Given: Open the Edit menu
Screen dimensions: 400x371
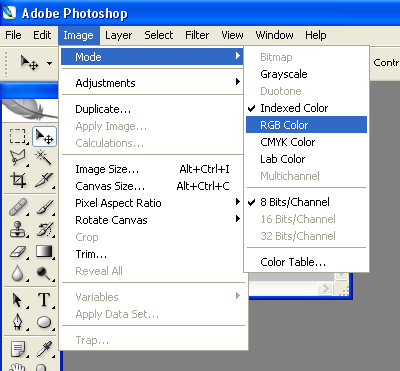Looking at the screenshot, I should pyautogui.click(x=42, y=35).
